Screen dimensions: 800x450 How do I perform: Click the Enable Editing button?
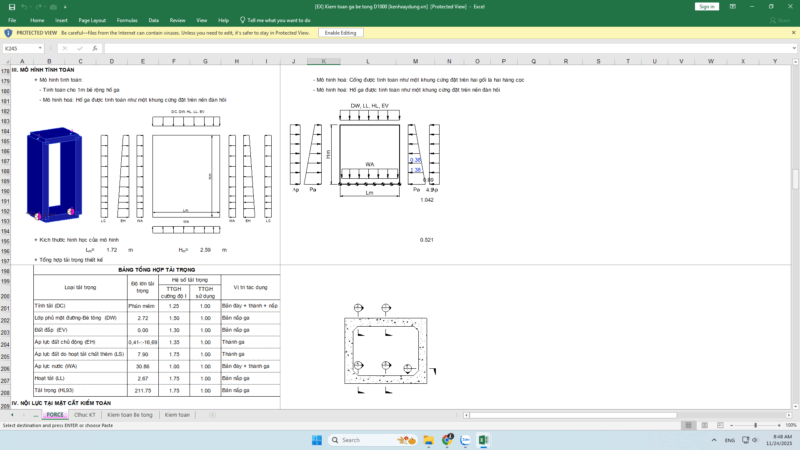[341, 32]
